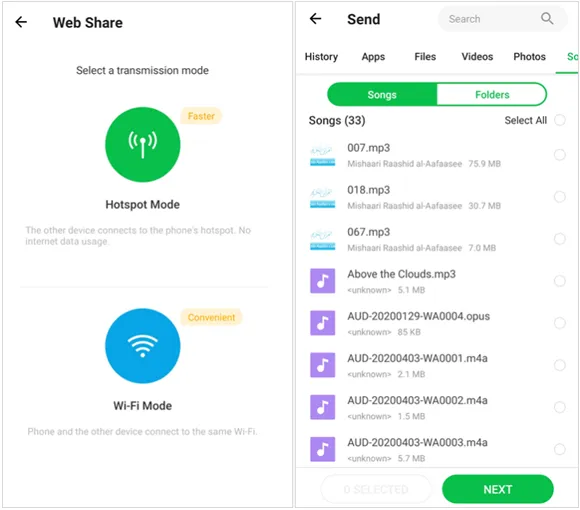Switch to the Files tab

(x=425, y=57)
